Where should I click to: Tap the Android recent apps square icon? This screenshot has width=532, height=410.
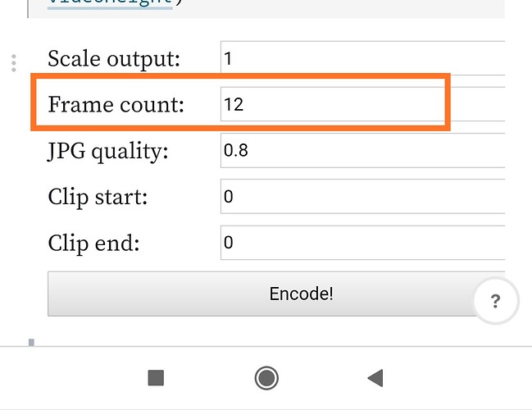pyautogui.click(x=156, y=378)
